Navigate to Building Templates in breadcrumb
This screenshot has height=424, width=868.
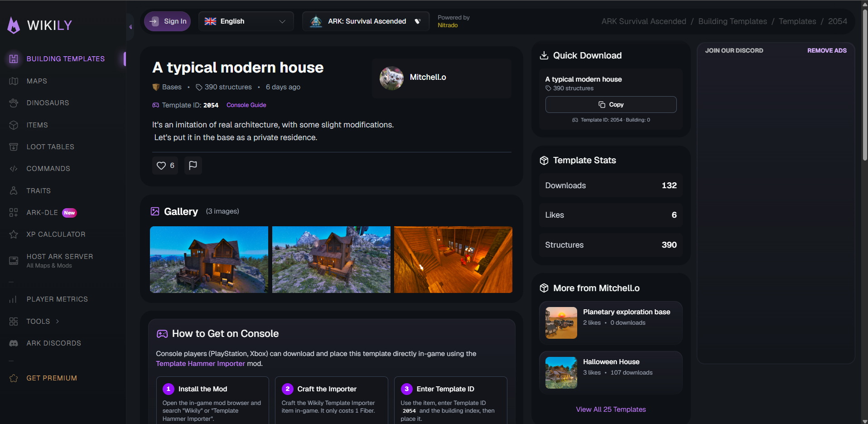[732, 21]
